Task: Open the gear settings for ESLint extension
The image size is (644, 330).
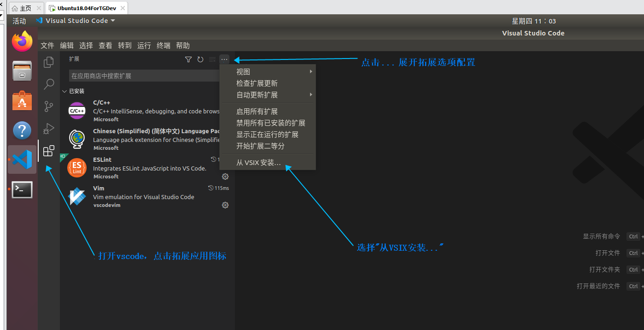Action: tap(225, 177)
